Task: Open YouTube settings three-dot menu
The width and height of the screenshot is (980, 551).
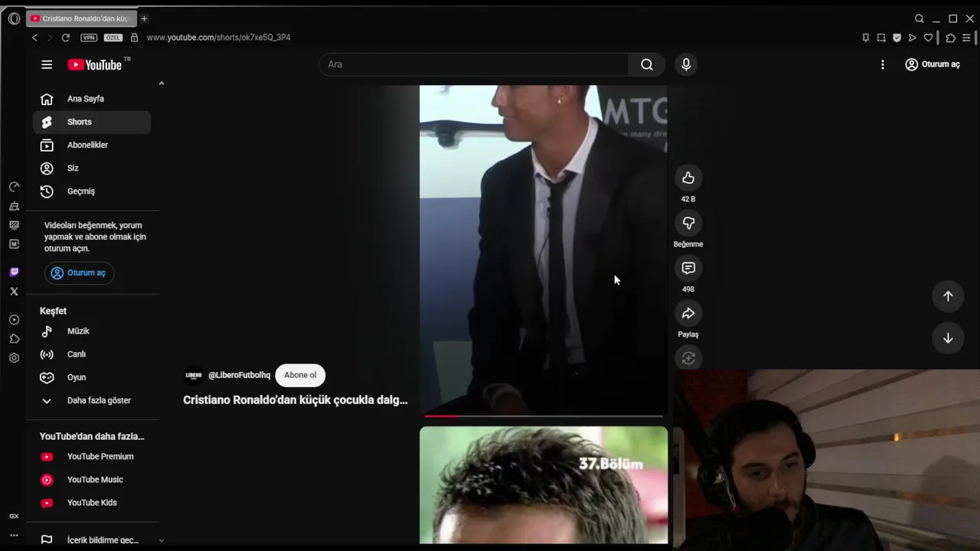Action: point(883,64)
